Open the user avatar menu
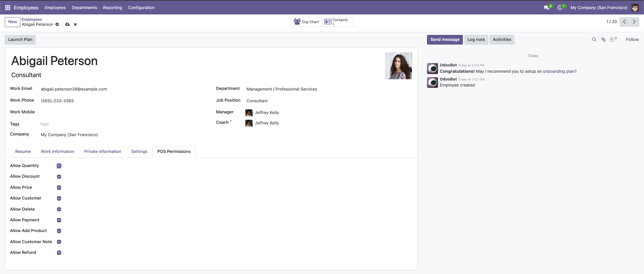The height and width of the screenshot is (274, 644). (x=635, y=7)
